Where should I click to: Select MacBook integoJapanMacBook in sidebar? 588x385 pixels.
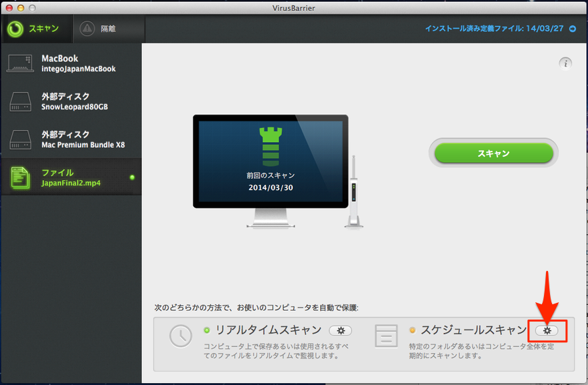click(x=71, y=63)
